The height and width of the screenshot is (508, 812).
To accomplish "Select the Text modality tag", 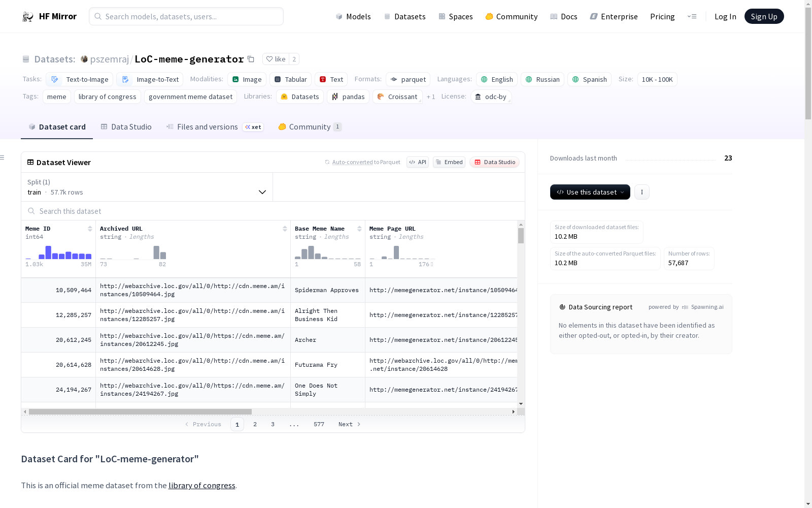I will coord(331,79).
